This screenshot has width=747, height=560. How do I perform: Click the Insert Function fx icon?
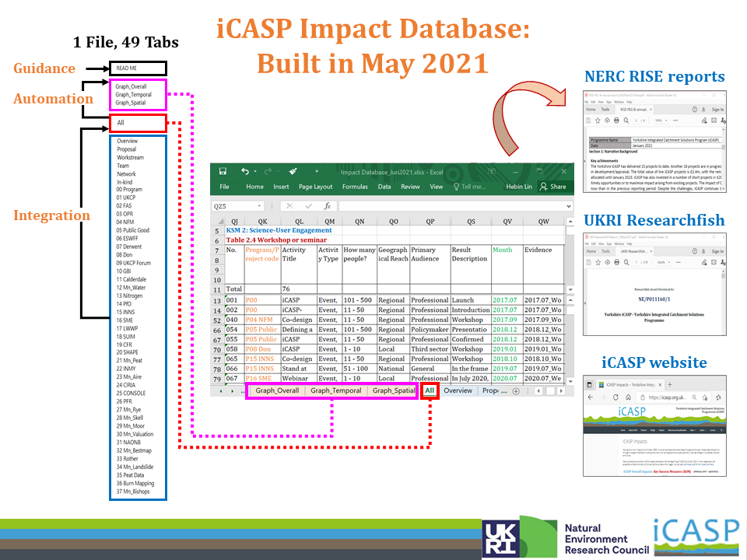pos(328,206)
